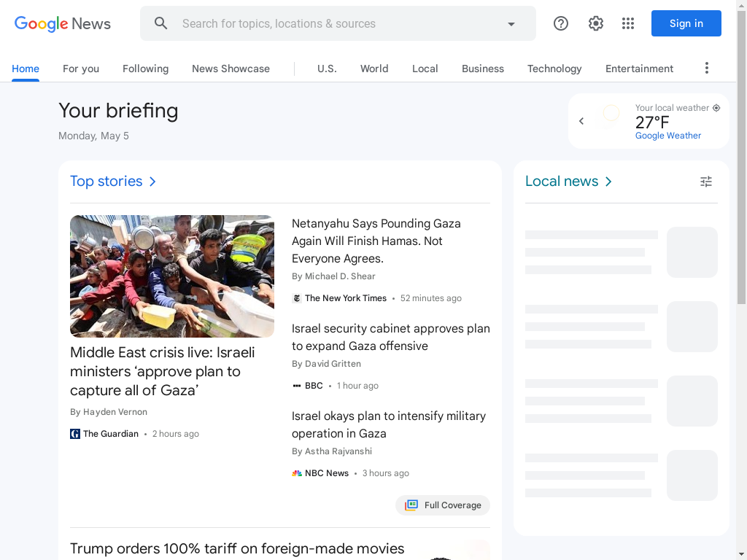Open the Help question mark icon
This screenshot has height=560, width=747.
click(x=561, y=23)
